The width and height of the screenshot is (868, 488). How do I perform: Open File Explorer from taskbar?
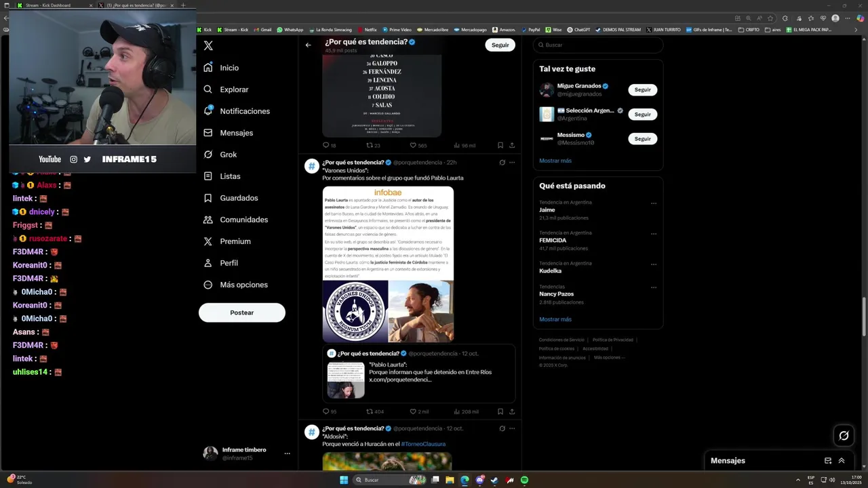450,480
